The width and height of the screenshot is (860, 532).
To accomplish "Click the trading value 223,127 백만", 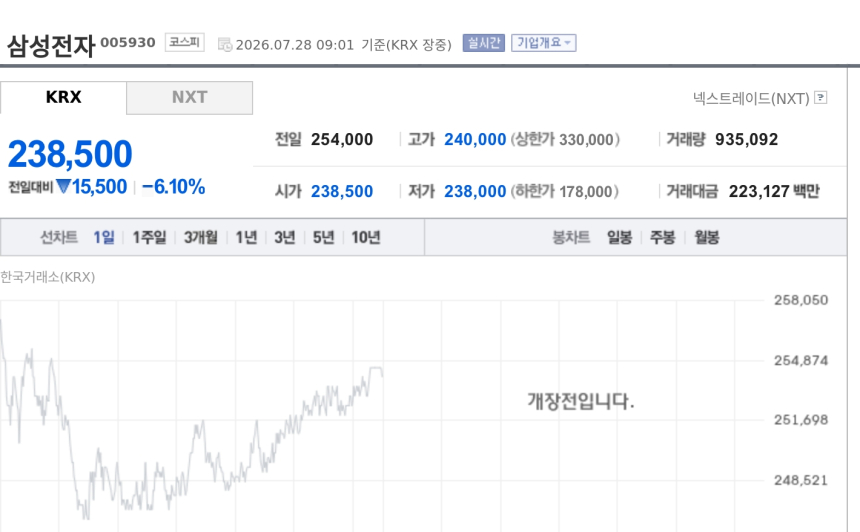I will point(774,191).
